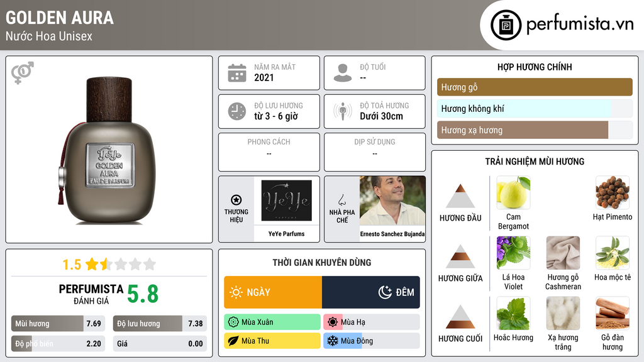
Task: Click the perfumista.vn bottle logo icon
Action: coord(506,25)
